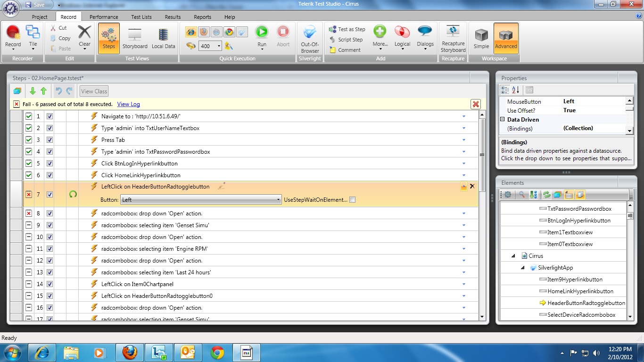Click the magnifier find icon in Elements
The height and width of the screenshot is (362, 644).
tap(522, 194)
